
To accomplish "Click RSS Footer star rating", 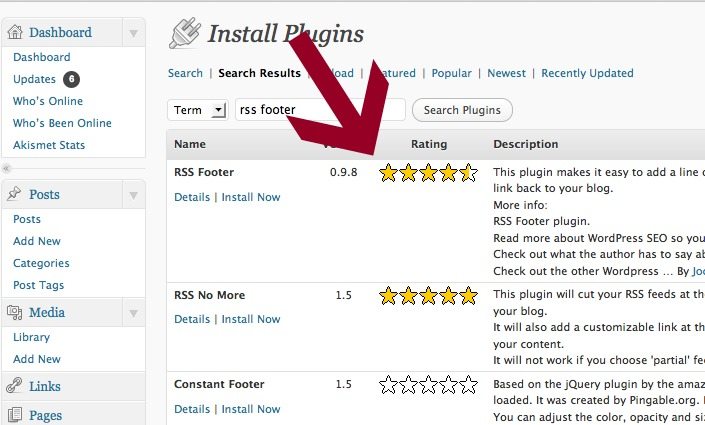I will (428, 173).
